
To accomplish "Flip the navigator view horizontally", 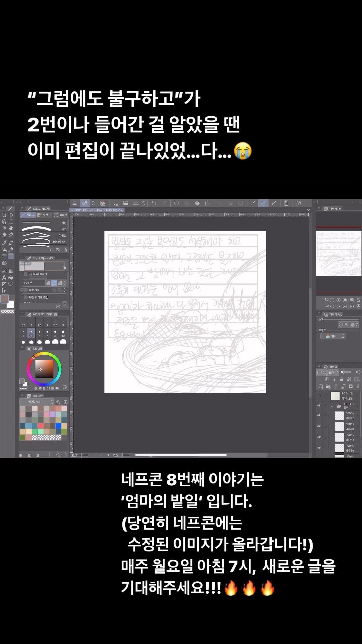I will tap(352, 306).
